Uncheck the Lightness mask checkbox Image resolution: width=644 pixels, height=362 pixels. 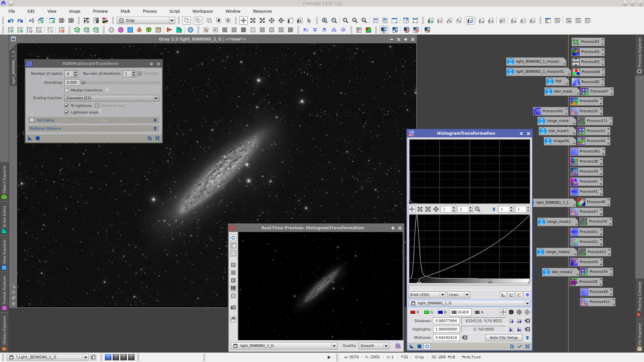(67, 113)
